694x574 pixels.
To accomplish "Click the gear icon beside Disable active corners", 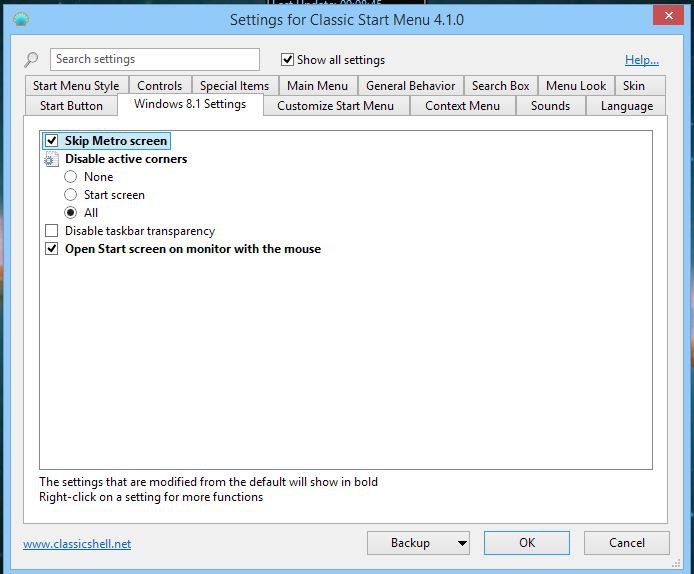I will point(52,159).
